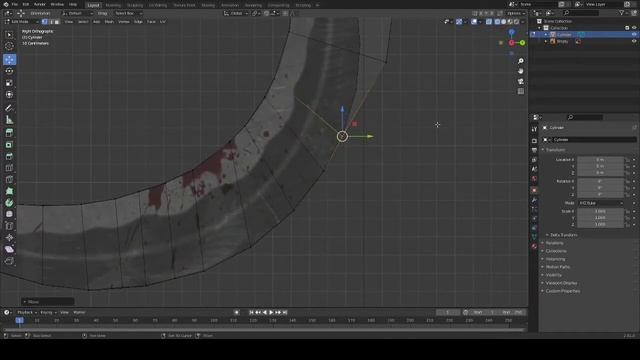Open the Material properties tab icon

[534, 246]
